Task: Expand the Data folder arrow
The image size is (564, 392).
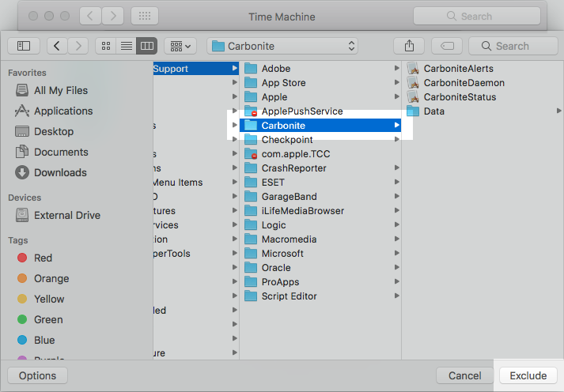Action: [558, 111]
